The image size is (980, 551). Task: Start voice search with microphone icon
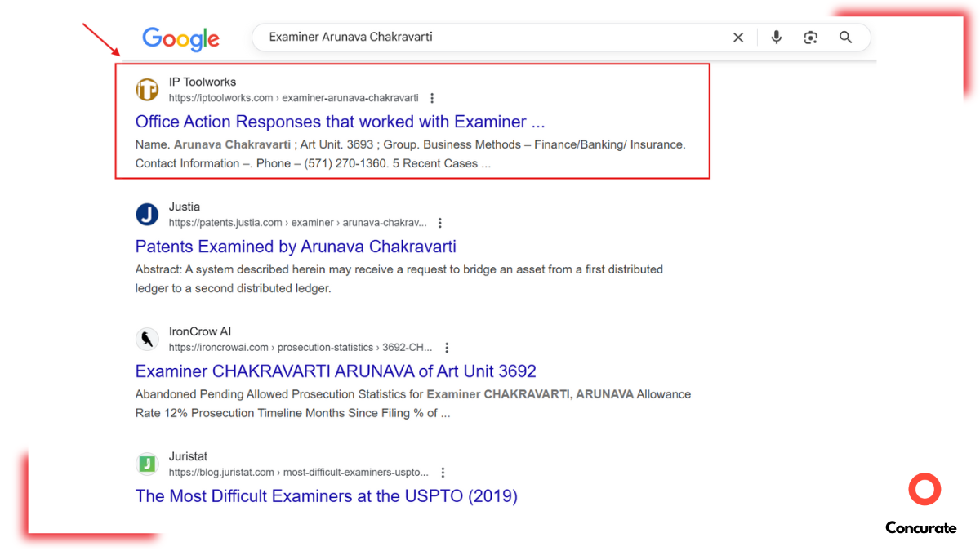776,38
